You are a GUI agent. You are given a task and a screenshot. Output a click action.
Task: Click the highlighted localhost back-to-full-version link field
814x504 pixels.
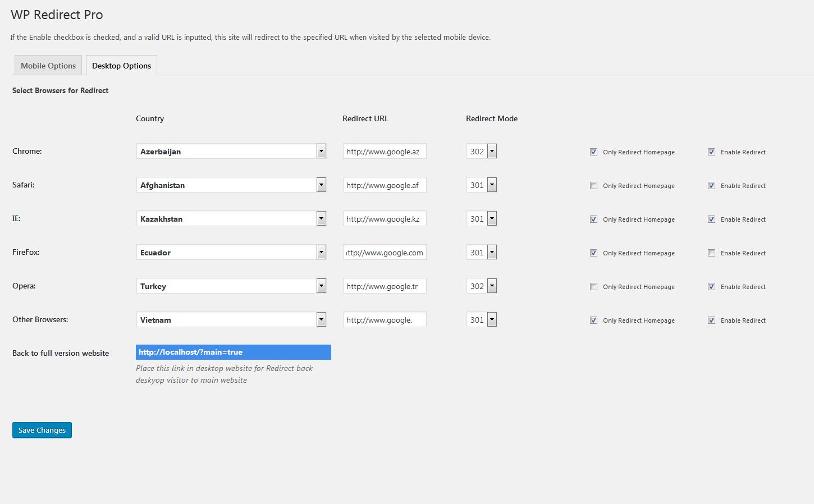point(233,352)
